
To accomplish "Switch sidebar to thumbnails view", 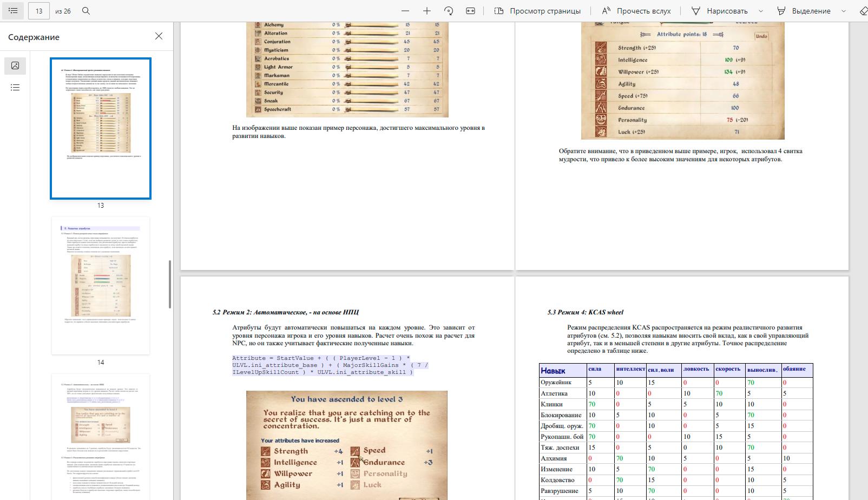I will point(15,65).
